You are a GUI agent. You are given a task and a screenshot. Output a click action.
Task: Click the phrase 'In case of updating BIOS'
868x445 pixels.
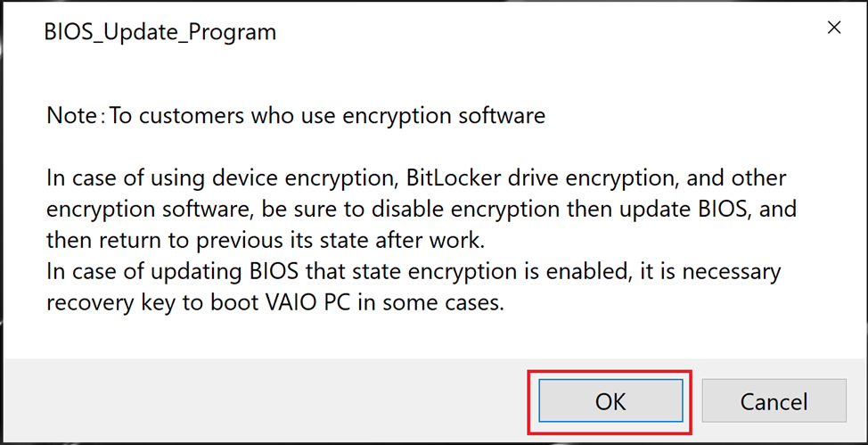click(155, 271)
